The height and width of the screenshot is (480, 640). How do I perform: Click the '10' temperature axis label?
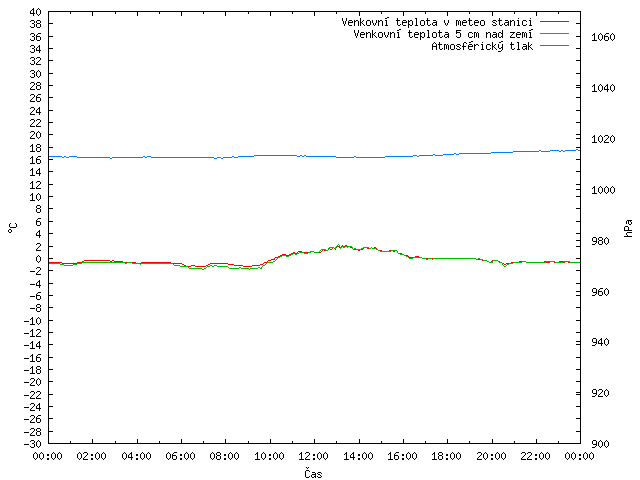36,197
